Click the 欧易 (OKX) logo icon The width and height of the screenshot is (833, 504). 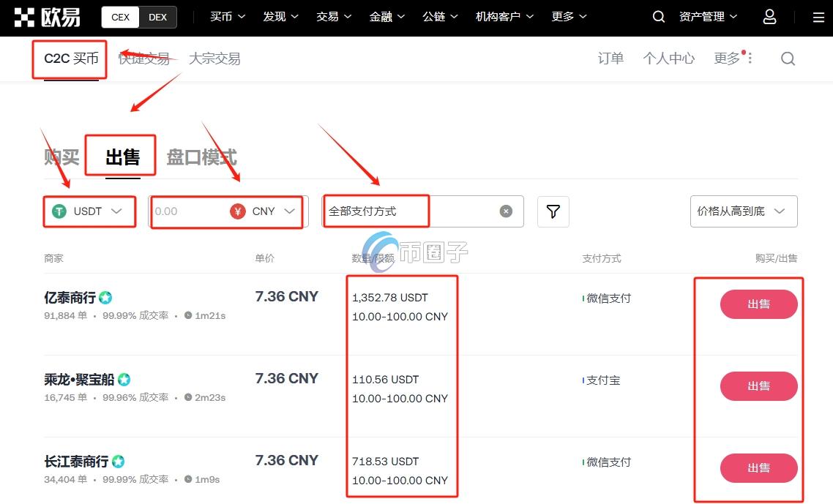click(25, 16)
